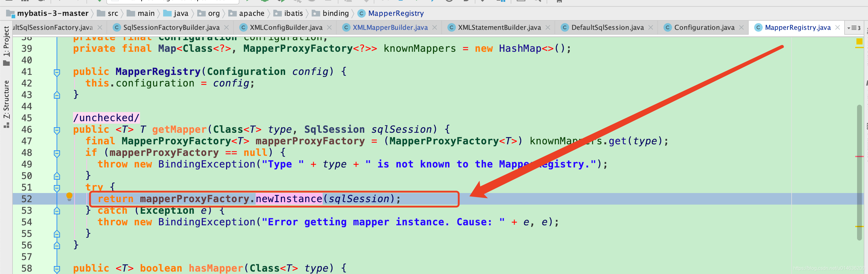Close the XMLStatementBuilder.java tab
This screenshot has height=274, width=868.
tap(548, 28)
